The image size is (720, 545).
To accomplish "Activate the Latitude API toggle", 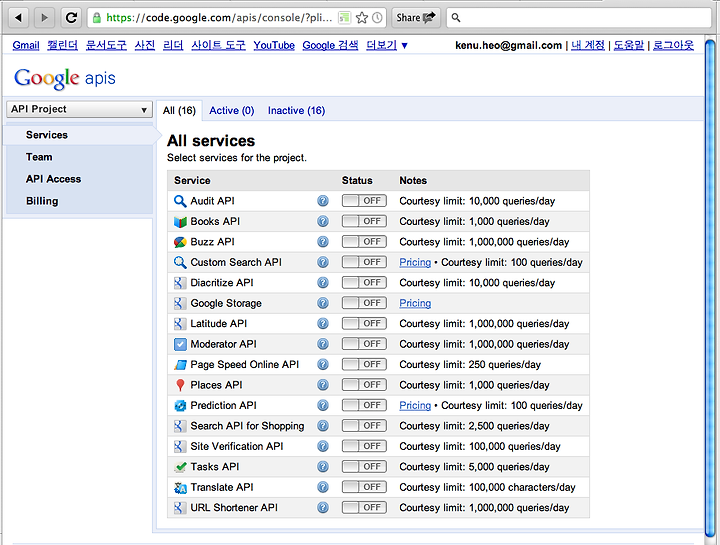I will (364, 323).
